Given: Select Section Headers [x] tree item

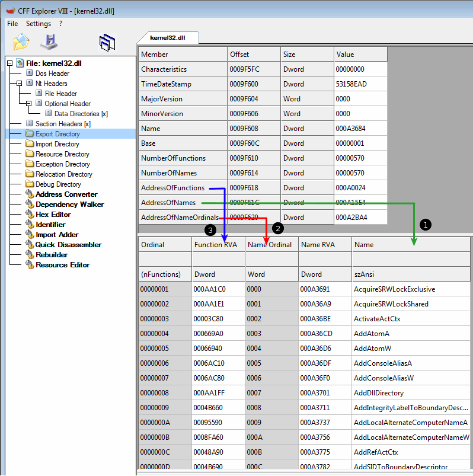Looking at the screenshot, I should tap(62, 124).
